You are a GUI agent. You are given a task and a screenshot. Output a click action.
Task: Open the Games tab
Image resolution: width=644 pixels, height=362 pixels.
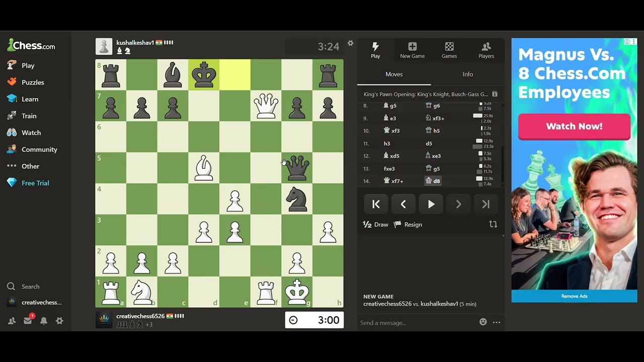click(x=449, y=50)
